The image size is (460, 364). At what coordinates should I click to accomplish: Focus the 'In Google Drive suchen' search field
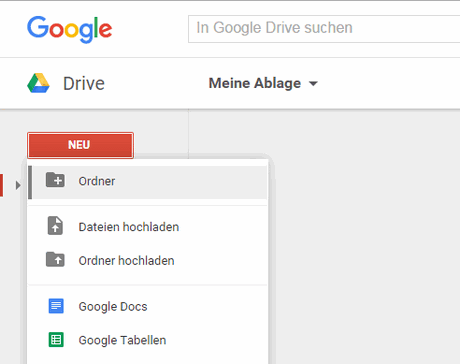324,29
